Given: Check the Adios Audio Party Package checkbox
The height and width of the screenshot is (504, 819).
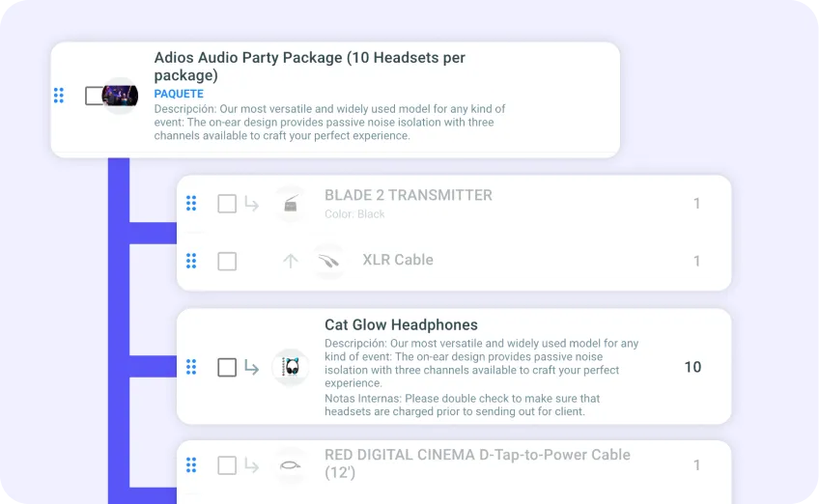Looking at the screenshot, I should click(x=94, y=96).
